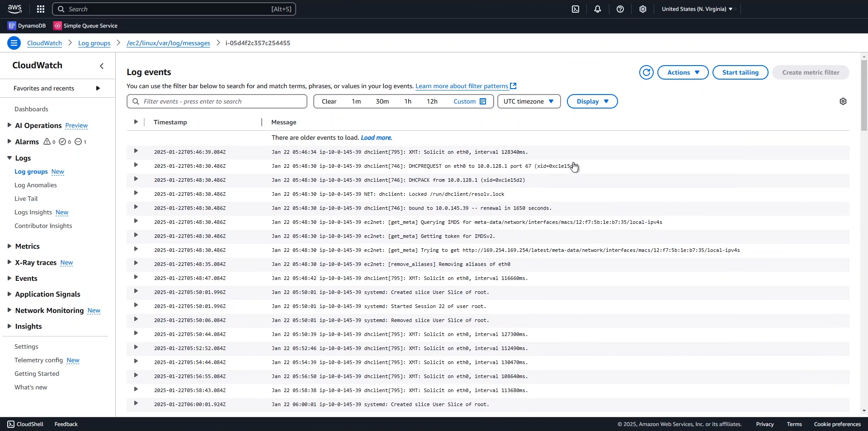
Task: Select the 30m time range
Action: coord(382,102)
